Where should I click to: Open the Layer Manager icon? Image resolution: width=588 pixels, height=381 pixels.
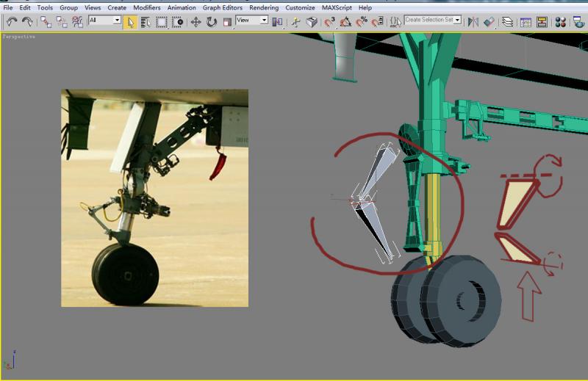point(507,23)
